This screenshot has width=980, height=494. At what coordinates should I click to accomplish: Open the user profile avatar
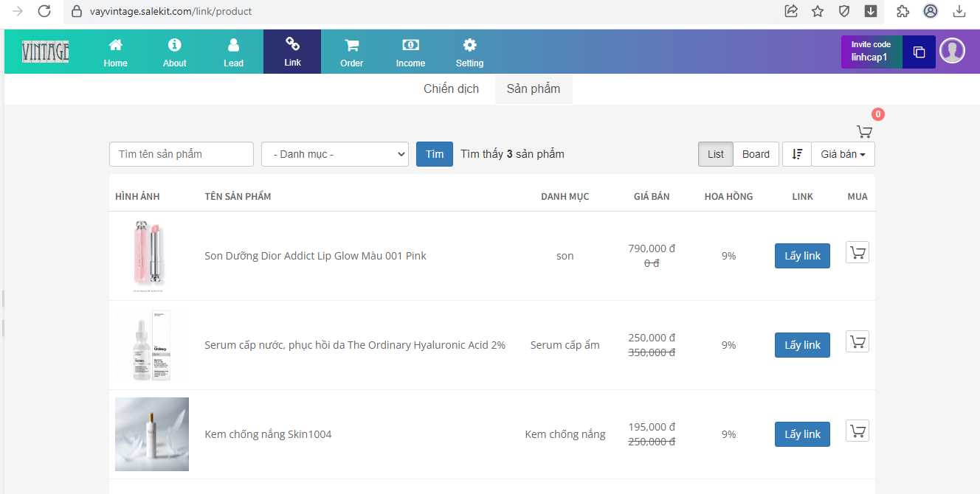click(x=952, y=51)
